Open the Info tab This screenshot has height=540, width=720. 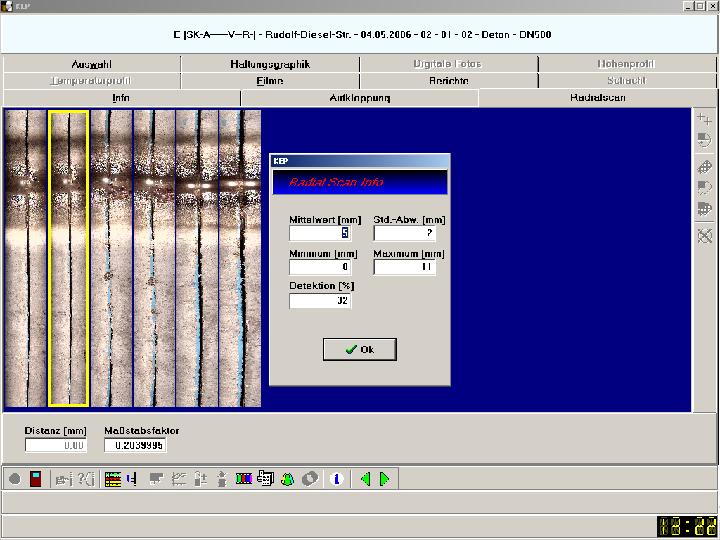(121, 98)
